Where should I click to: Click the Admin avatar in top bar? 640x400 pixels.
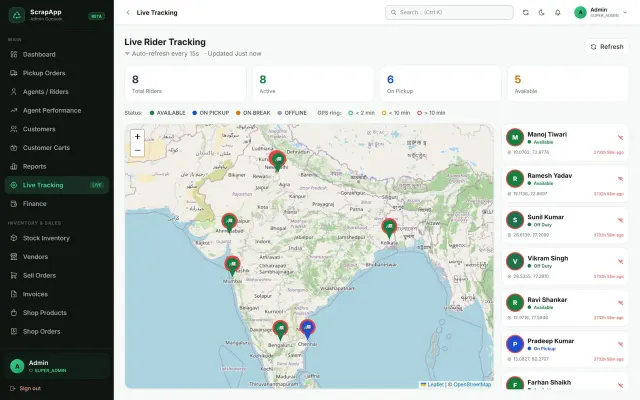tap(580, 12)
